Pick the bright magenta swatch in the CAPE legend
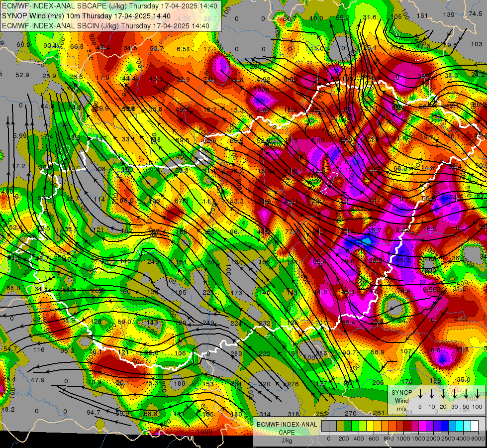Image resolution: width=487 pixels, height=448 pixels. point(422,426)
